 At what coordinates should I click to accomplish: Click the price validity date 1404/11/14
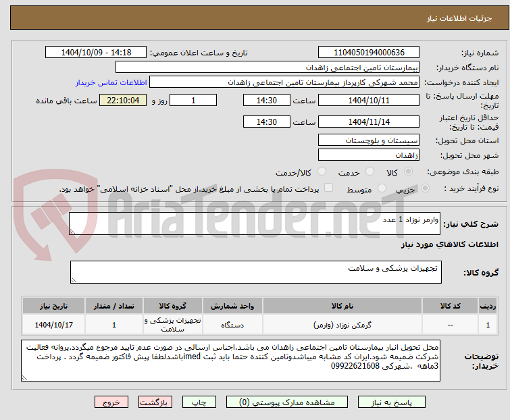[369, 122]
